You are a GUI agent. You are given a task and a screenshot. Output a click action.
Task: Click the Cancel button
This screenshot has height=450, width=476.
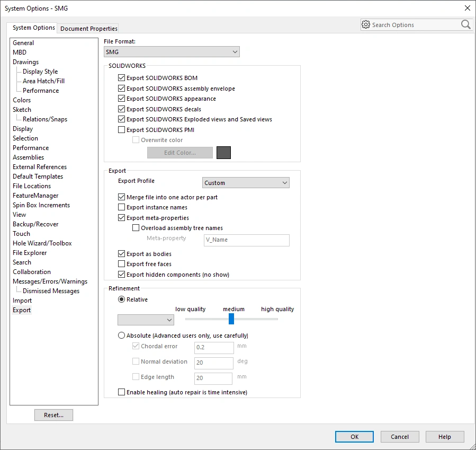coord(400,437)
